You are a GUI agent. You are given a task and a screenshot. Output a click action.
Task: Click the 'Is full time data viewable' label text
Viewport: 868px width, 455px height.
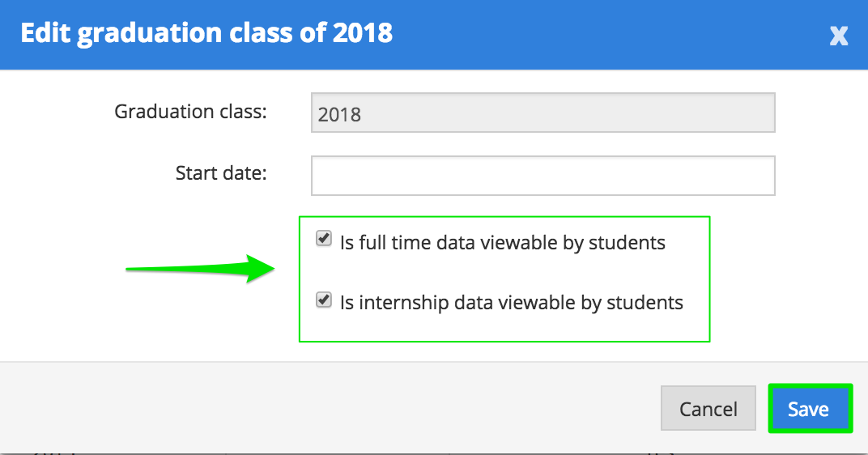502,242
